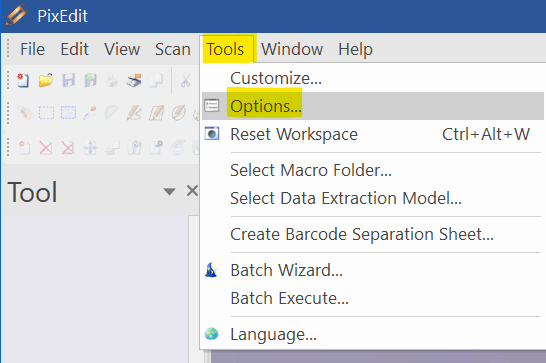The width and height of the screenshot is (546, 363).
Task: Close the Tool panel with its X
Action: point(192,191)
